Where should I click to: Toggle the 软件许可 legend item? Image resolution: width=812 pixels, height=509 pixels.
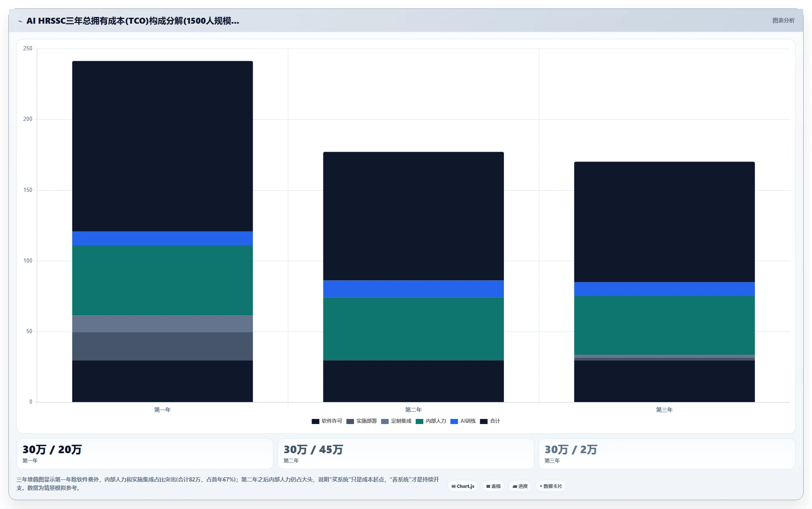(x=327, y=421)
